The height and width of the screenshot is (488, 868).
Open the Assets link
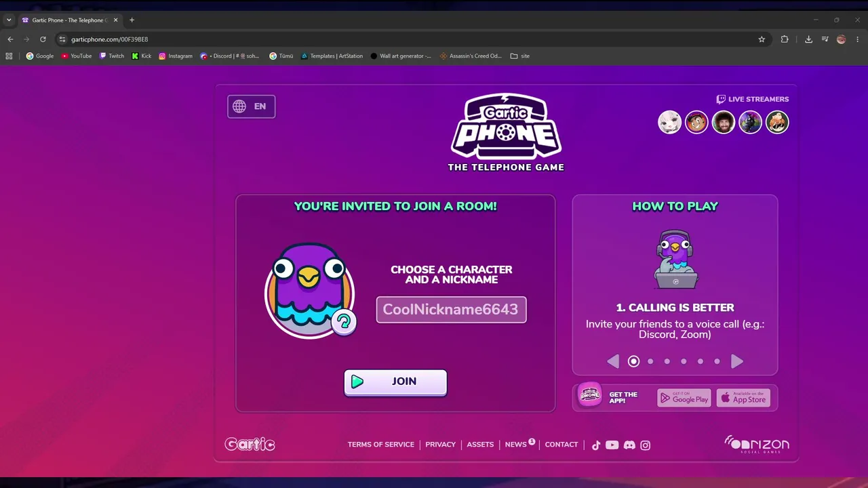pos(480,445)
